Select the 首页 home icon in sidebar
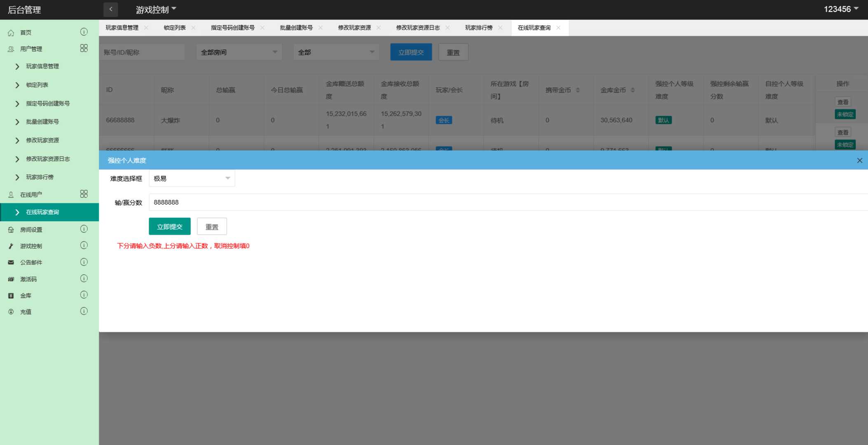Viewport: 868px width, 445px height. 11,33
